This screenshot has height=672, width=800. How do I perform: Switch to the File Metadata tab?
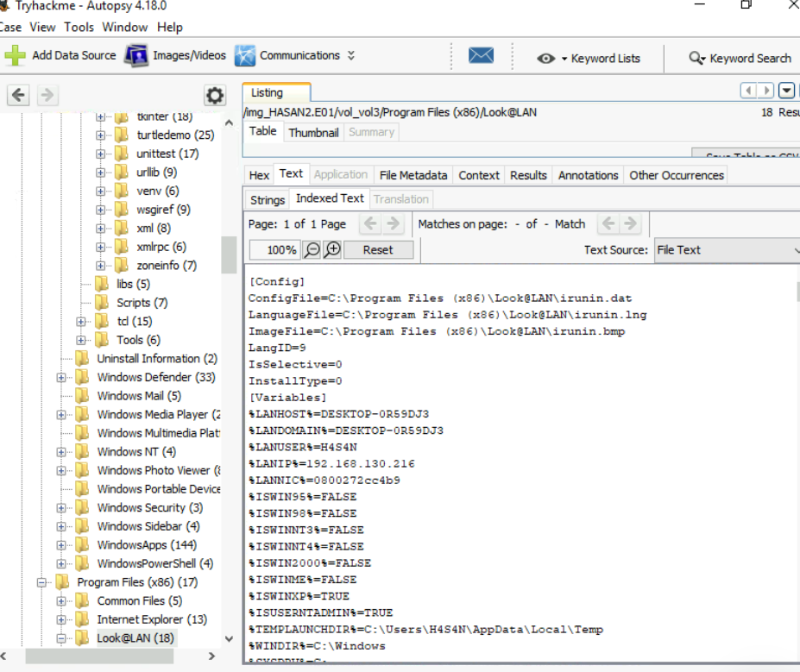tap(413, 175)
